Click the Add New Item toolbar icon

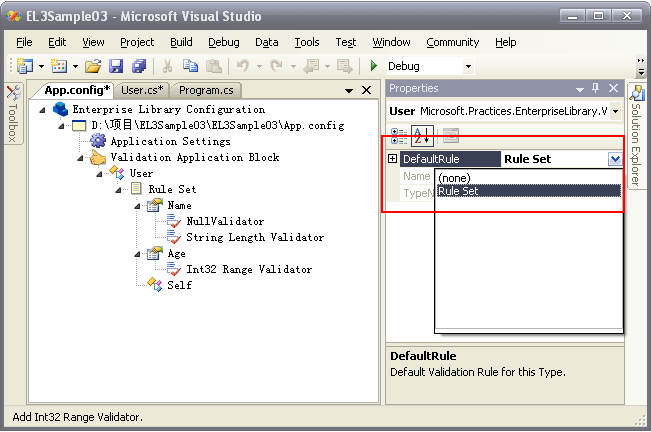pyautogui.click(x=59, y=66)
